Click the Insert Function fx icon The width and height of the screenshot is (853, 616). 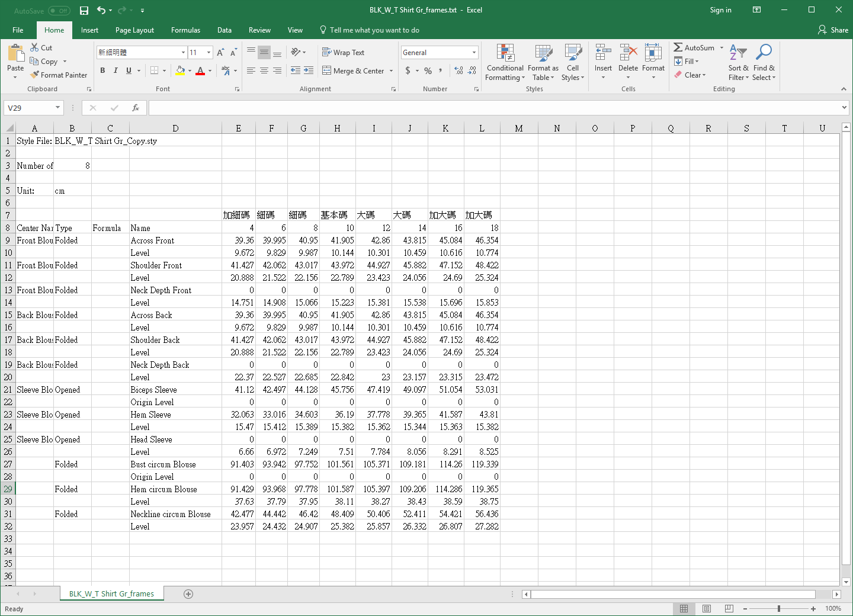click(136, 108)
